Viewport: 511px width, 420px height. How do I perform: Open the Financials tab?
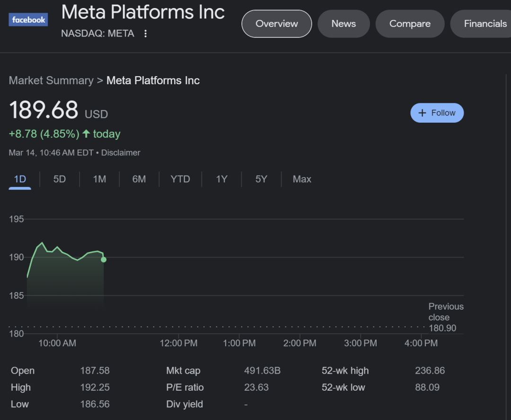coord(482,24)
